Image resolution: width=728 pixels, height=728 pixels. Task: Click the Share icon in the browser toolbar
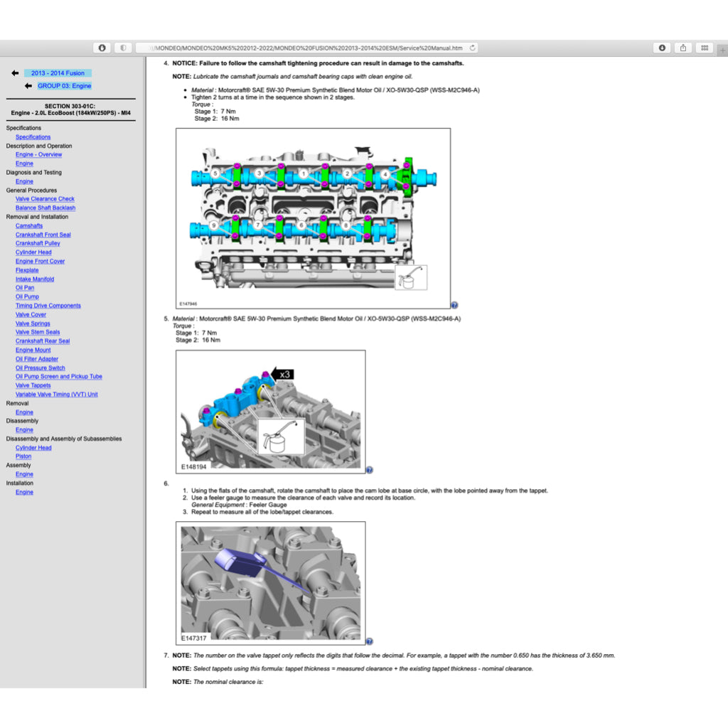[682, 48]
